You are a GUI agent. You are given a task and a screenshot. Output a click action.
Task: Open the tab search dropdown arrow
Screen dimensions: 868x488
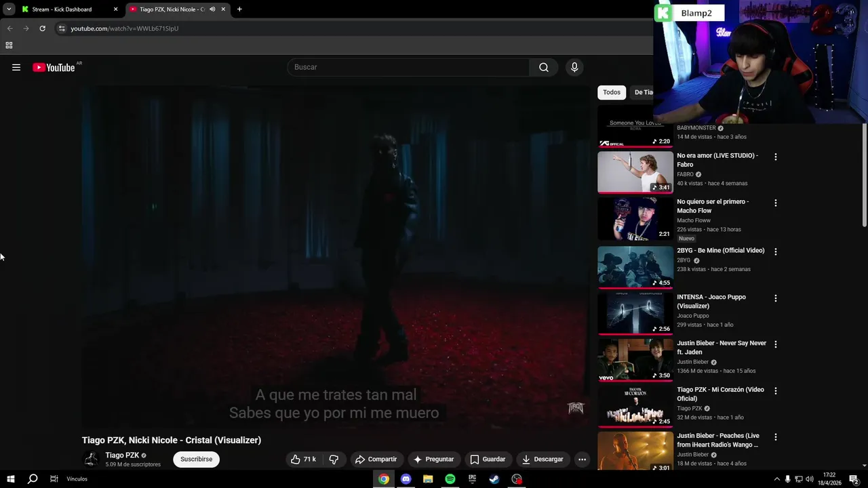[9, 9]
